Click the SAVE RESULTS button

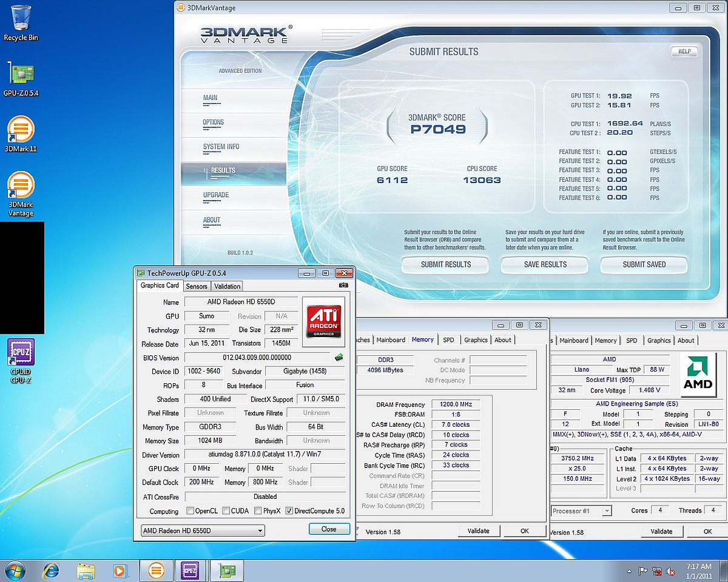point(545,264)
